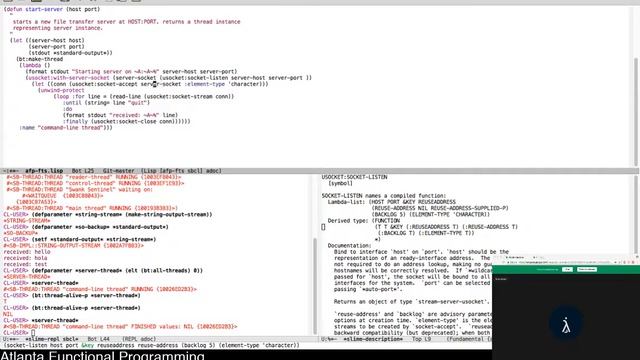Click "received: hola" output in REPL
Image resolution: width=640 pixels, height=360 pixels.
click(25, 258)
